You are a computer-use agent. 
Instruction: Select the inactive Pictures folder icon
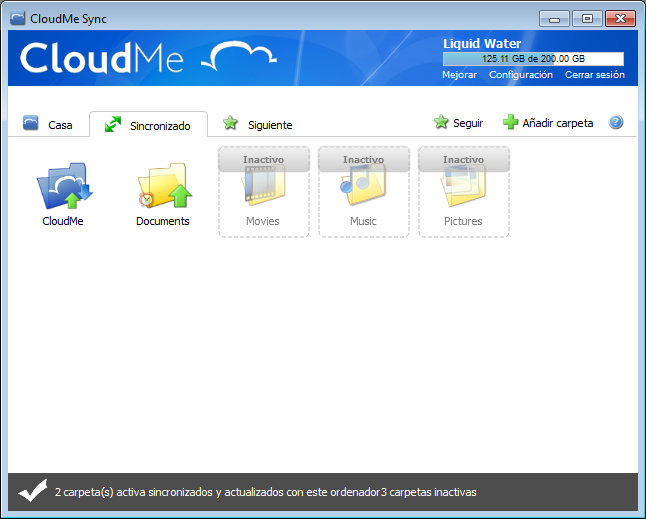click(x=463, y=186)
